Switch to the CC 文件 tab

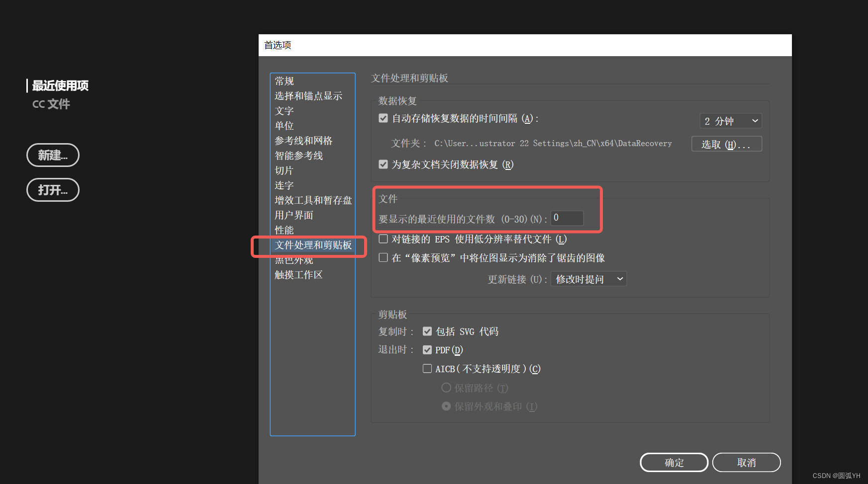(x=51, y=104)
